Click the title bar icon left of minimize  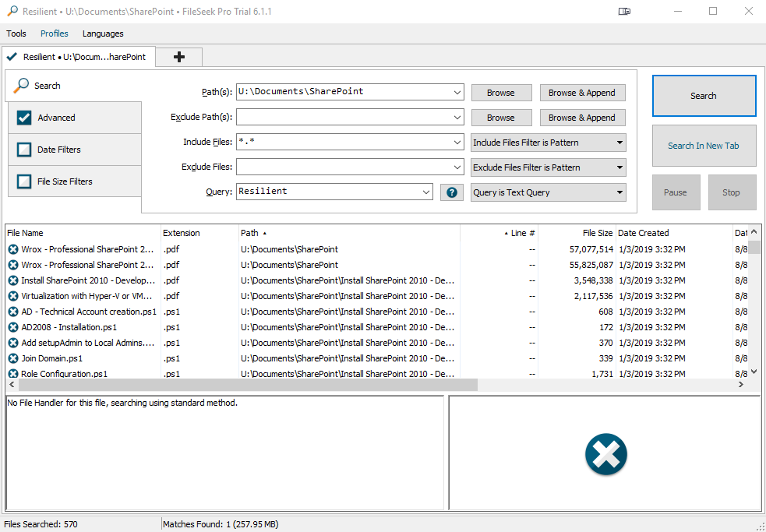coord(624,12)
